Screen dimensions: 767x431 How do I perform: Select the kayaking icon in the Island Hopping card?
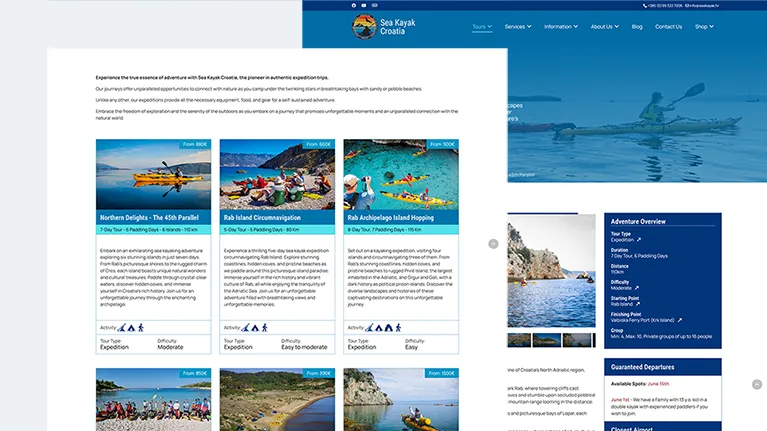(x=369, y=328)
